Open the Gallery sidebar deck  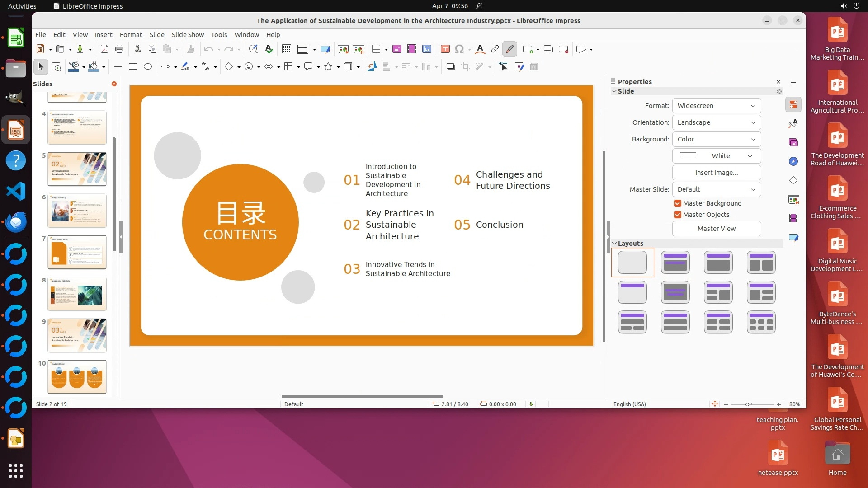point(793,143)
